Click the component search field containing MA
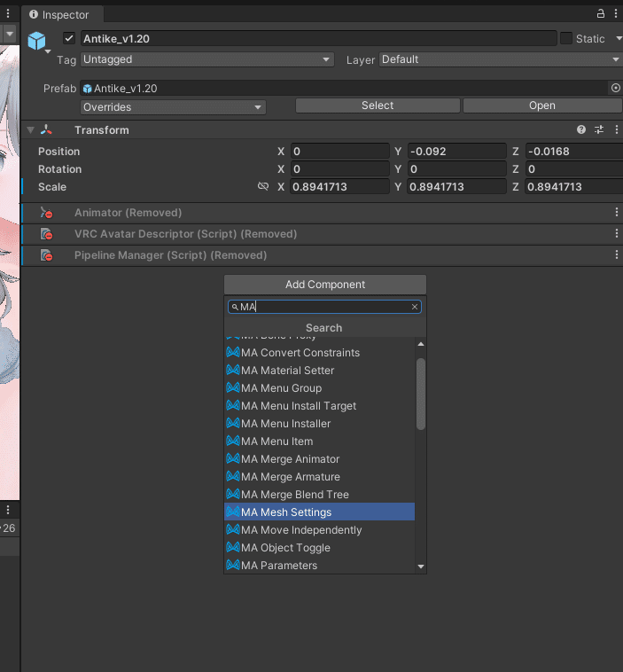 click(x=324, y=307)
